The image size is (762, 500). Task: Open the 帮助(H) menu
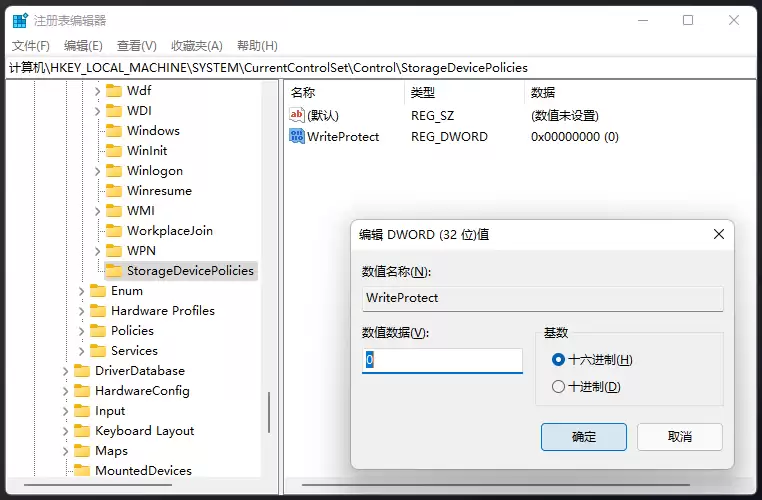coord(257,46)
